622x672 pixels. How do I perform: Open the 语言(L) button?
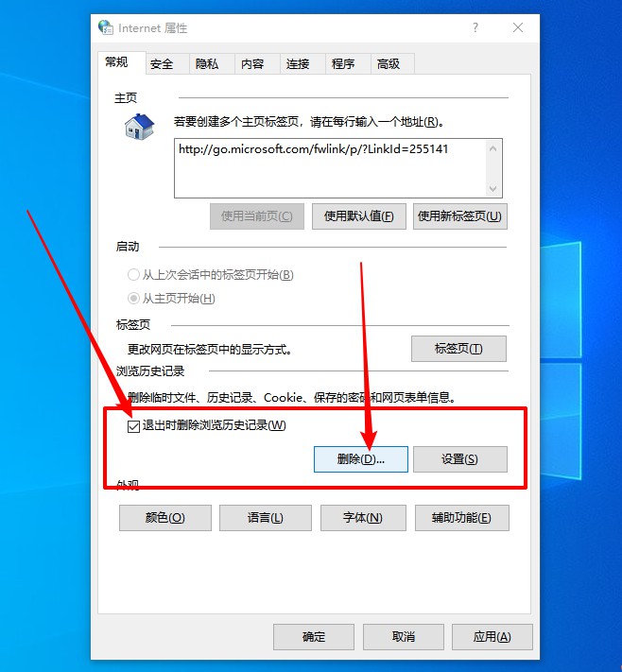tap(266, 518)
